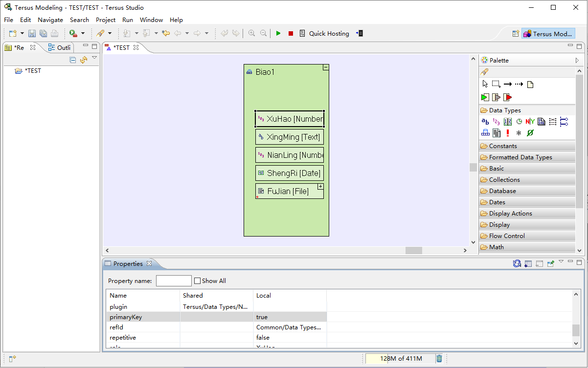This screenshot has height=368, width=588.
Task: Click the Zoom Out magnifier icon
Action: [x=263, y=33]
